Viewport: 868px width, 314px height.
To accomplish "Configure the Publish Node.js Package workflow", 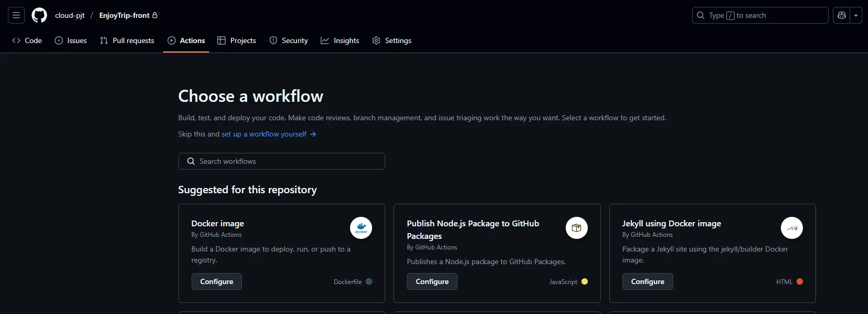I will (432, 281).
